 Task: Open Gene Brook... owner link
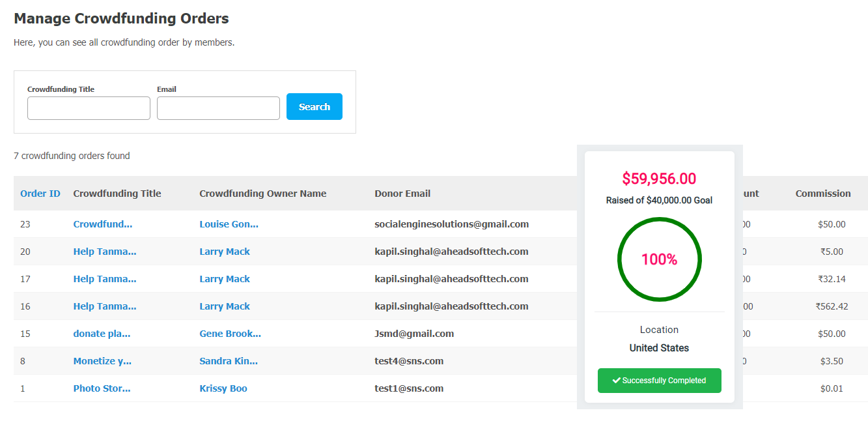pos(230,334)
